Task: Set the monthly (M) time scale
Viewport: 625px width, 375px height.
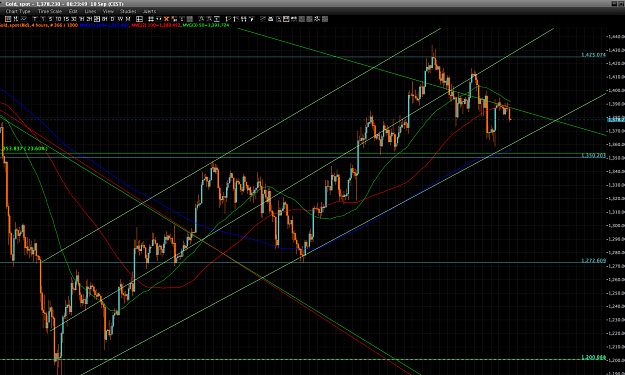Action: pyautogui.click(x=128, y=19)
